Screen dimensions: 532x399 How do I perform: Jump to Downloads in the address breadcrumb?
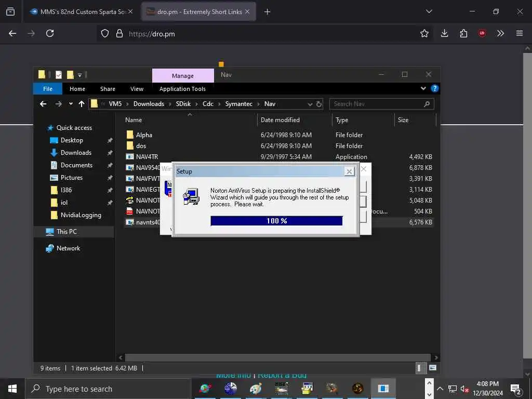point(149,104)
